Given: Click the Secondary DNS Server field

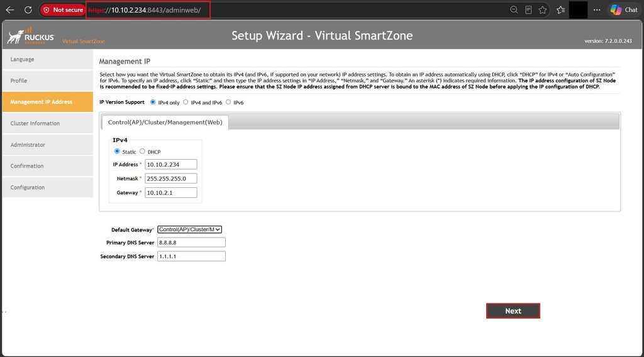Looking at the screenshot, I should coord(191,256).
